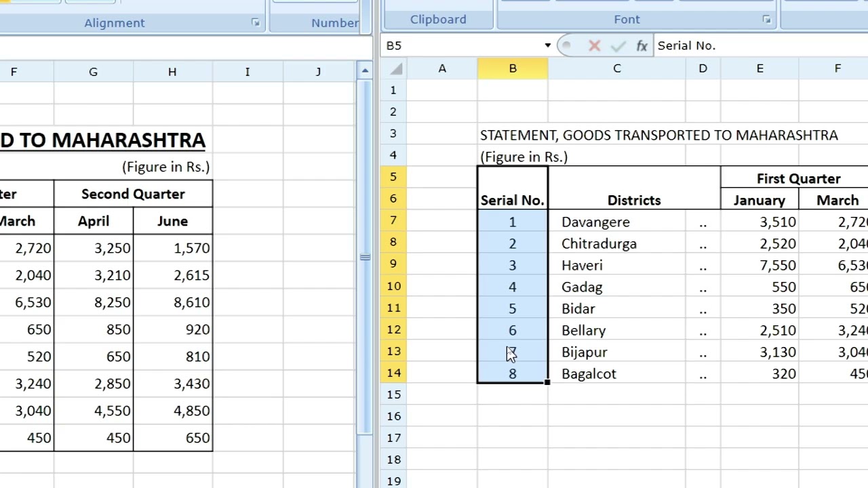The height and width of the screenshot is (488, 868).
Task: Click the January value 3,510 cell
Action: click(x=759, y=222)
